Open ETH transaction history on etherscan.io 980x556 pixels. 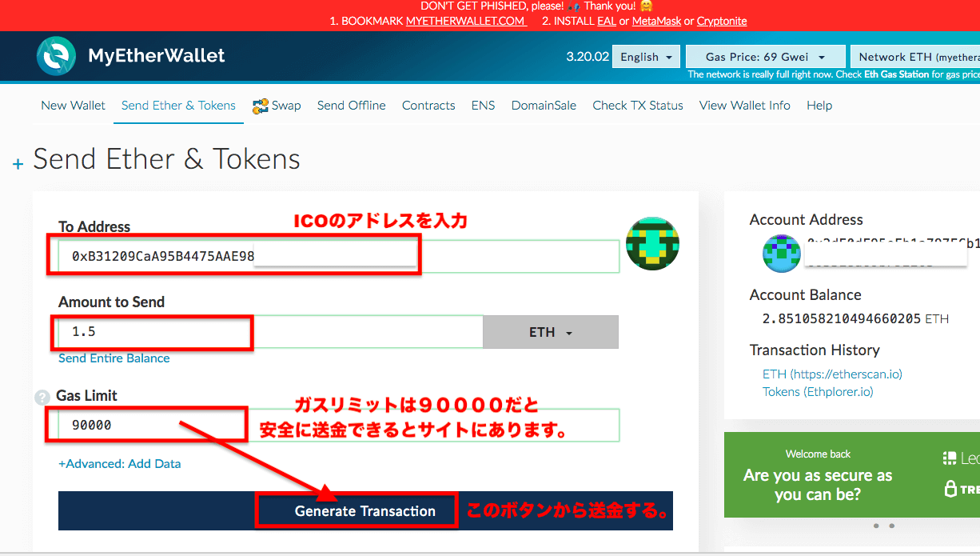832,374
